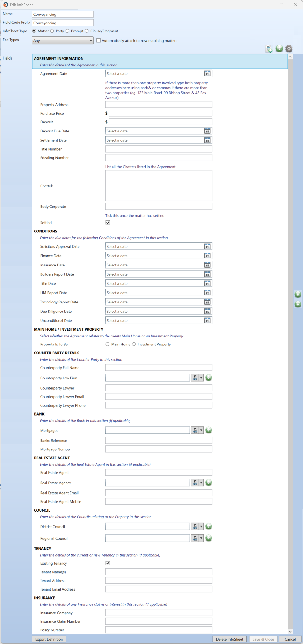Select the CONDITIONS section heading
This screenshot has height=644, width=303.
[x=45, y=231]
